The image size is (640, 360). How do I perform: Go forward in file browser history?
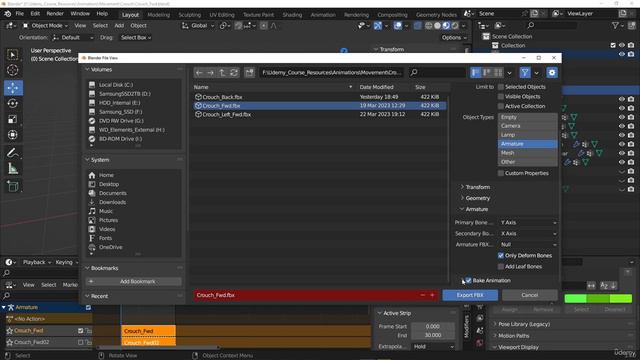pos(210,73)
